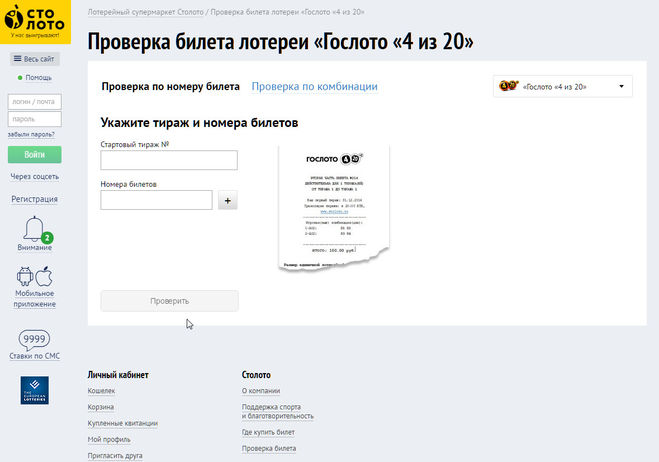Viewport: 659px width, 462px height.
Task: Expand the Гослото «4 из 20» lottery dropdown
Action: [564, 87]
